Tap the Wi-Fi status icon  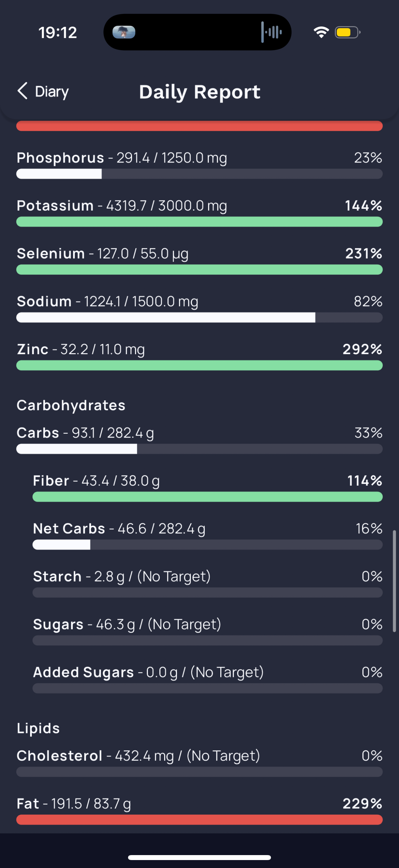pyautogui.click(x=321, y=32)
